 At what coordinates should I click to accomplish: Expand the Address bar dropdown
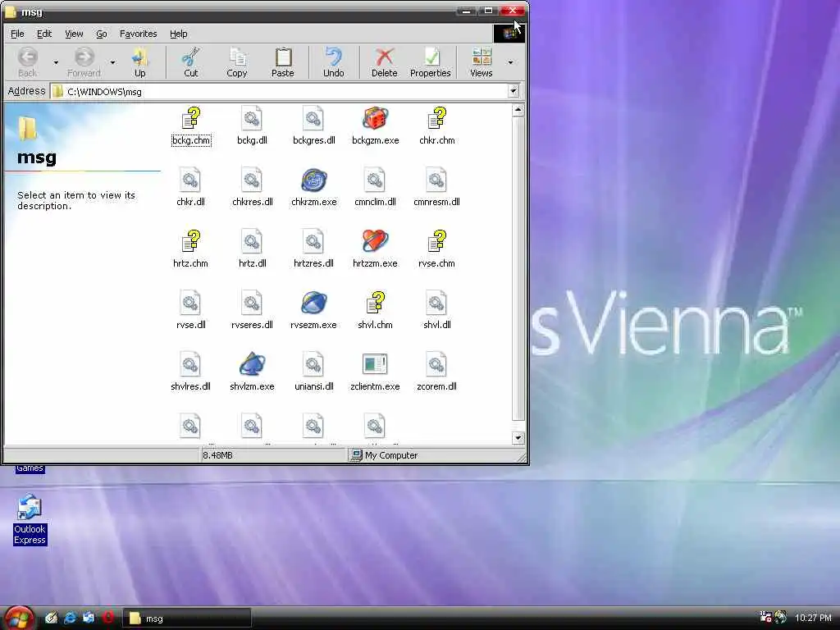point(514,91)
